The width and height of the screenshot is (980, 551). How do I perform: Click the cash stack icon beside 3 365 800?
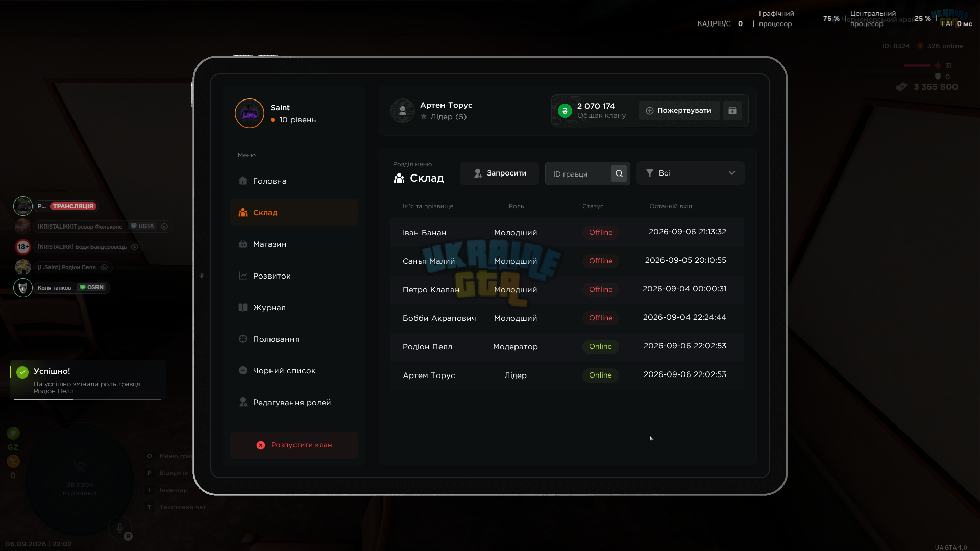pos(901,87)
